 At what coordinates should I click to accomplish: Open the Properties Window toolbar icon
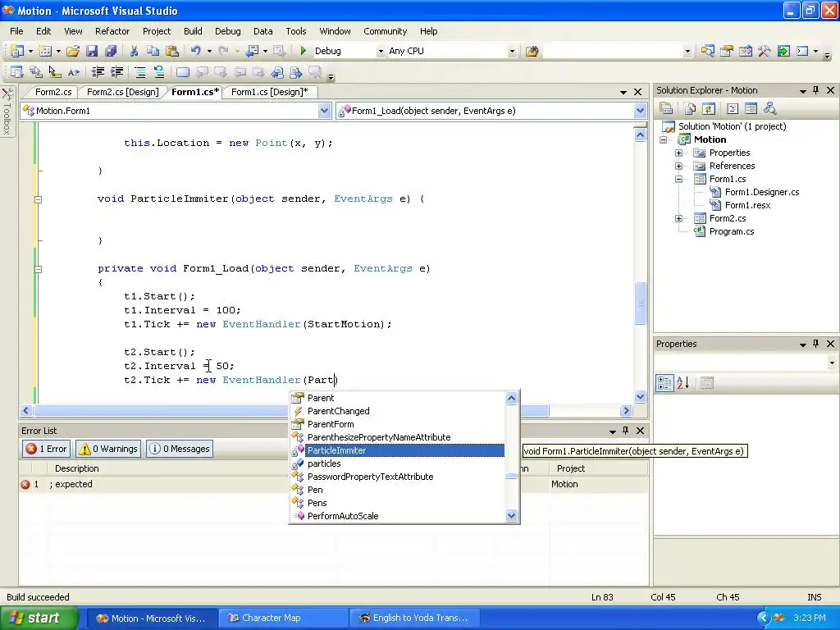(x=727, y=51)
